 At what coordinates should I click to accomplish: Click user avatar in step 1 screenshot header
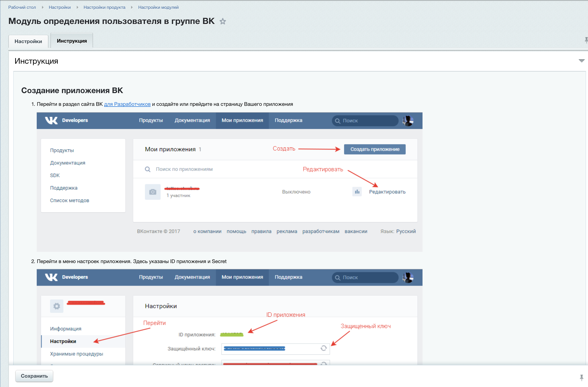point(408,121)
